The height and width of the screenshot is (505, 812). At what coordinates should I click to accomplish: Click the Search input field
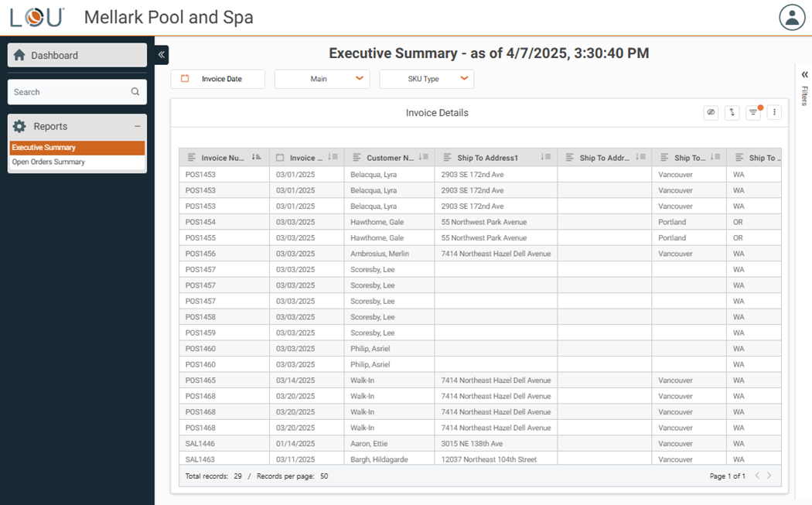pyautogui.click(x=77, y=92)
